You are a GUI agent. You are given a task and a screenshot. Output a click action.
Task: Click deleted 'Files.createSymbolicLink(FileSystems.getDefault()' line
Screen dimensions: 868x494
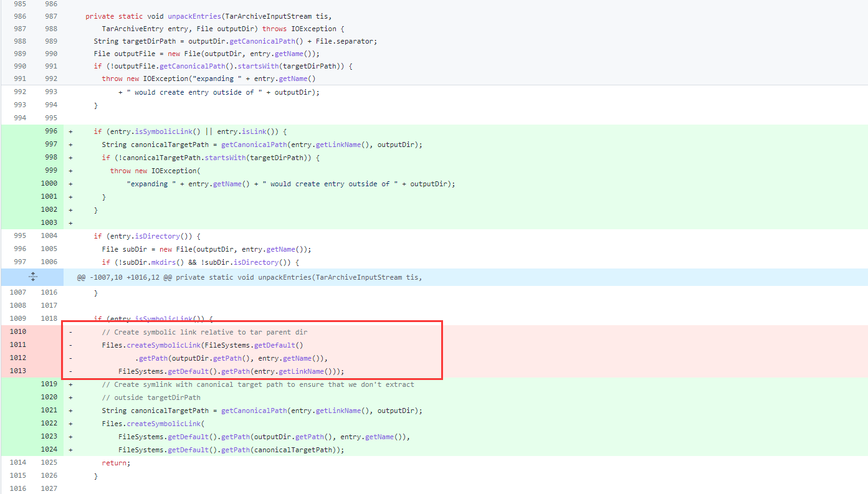pos(203,345)
